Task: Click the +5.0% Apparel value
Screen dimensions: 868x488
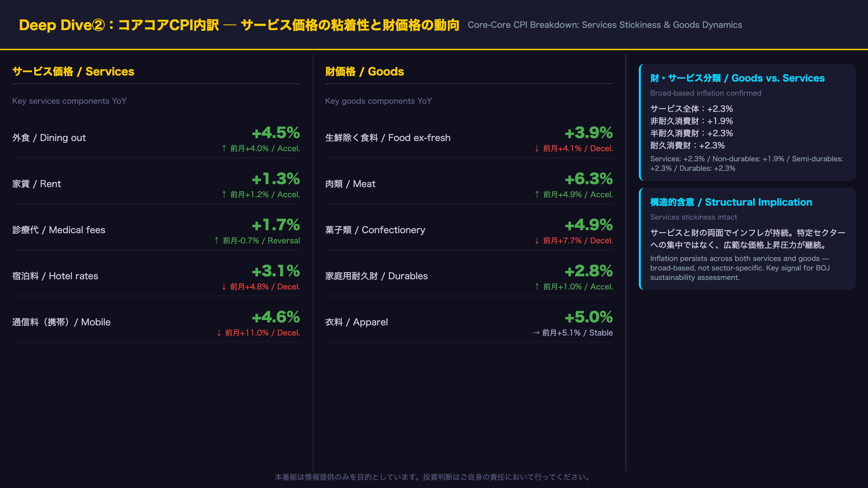Action: point(589,317)
